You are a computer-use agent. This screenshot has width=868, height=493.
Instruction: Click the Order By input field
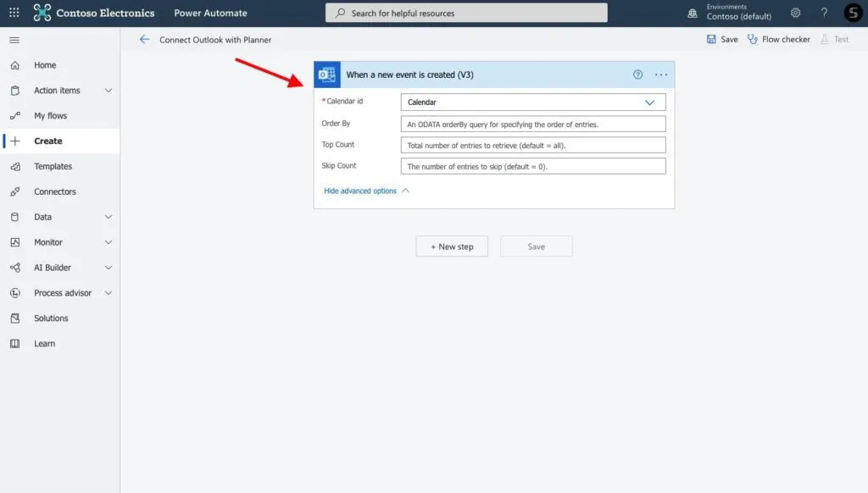pos(533,124)
